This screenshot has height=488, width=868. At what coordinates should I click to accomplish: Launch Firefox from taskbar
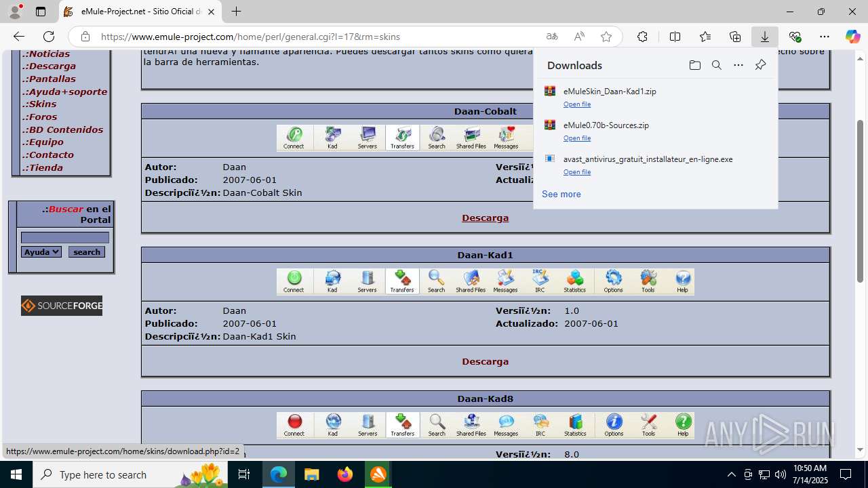pos(345,474)
